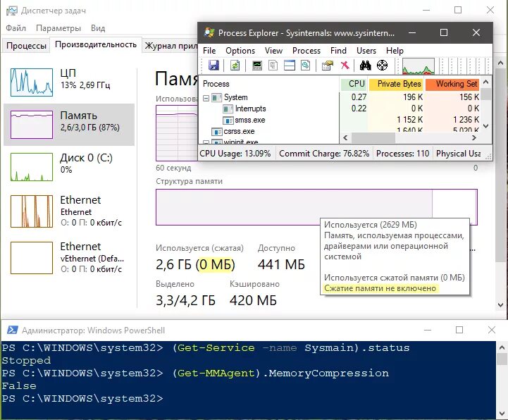Select Производительность tab in Task Manager
This screenshot has width=508, height=420.
point(96,44)
